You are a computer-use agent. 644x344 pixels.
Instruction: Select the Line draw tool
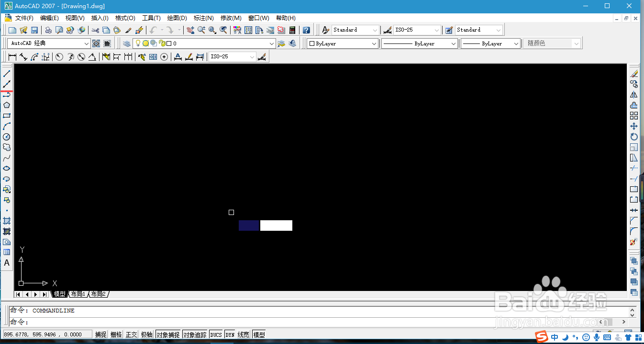click(7, 74)
